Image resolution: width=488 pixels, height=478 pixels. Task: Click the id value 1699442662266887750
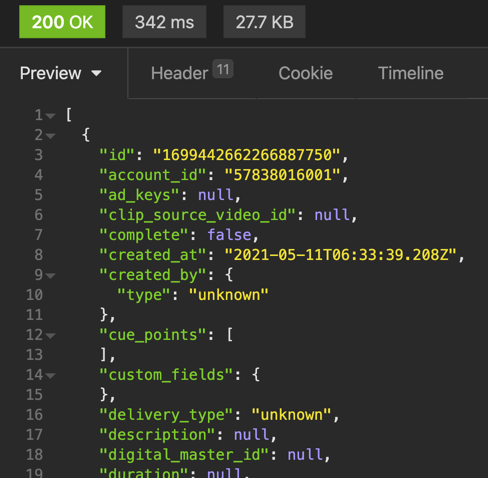[x=247, y=155]
